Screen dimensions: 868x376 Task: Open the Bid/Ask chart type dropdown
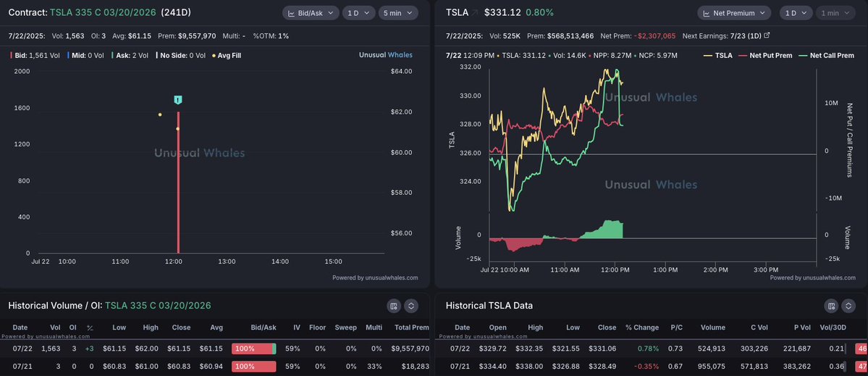coord(311,13)
